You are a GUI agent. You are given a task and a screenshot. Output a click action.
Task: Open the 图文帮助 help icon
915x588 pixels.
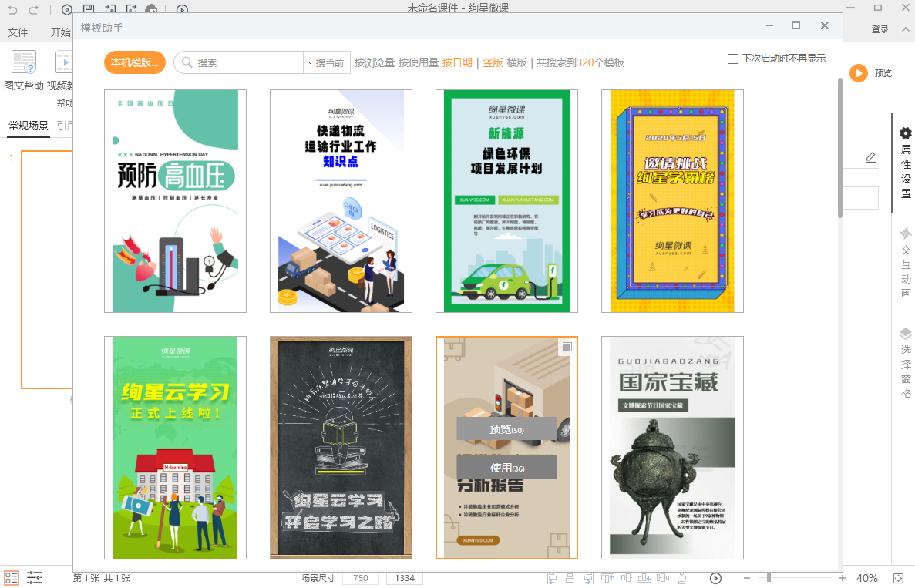23,63
